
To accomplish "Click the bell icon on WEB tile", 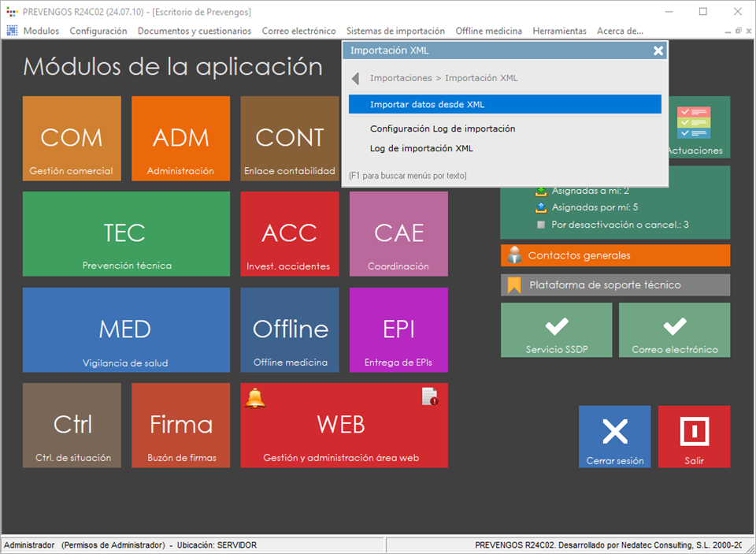I will (255, 399).
